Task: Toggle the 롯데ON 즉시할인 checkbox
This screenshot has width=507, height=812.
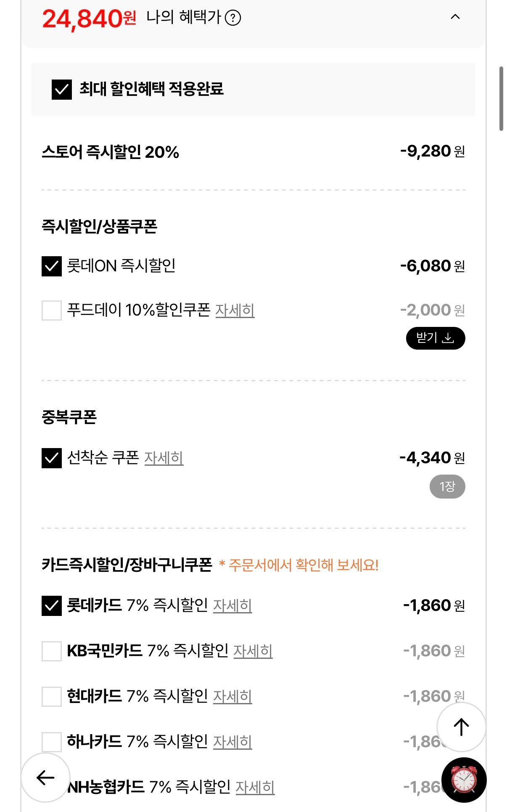Action: (x=52, y=266)
